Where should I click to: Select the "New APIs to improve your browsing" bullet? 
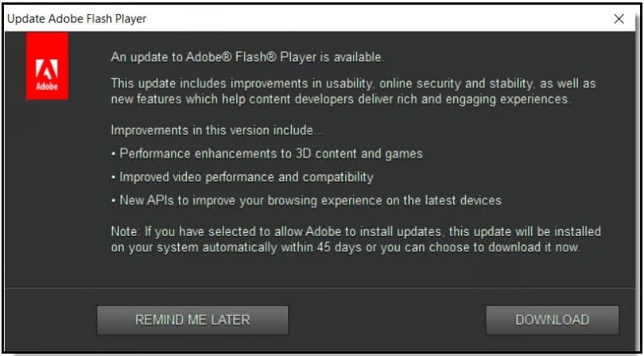coord(307,200)
